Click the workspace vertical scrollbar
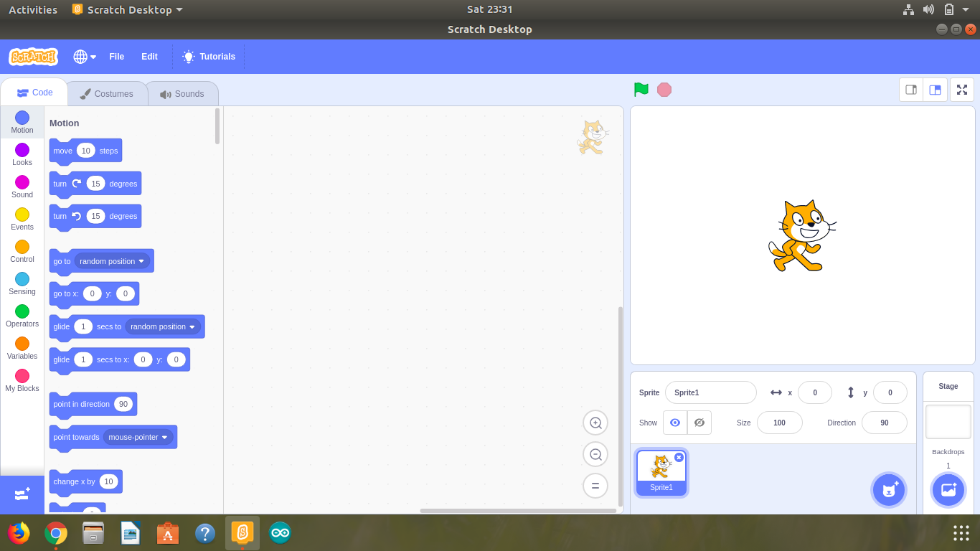The width and height of the screenshot is (980, 551). point(621,407)
